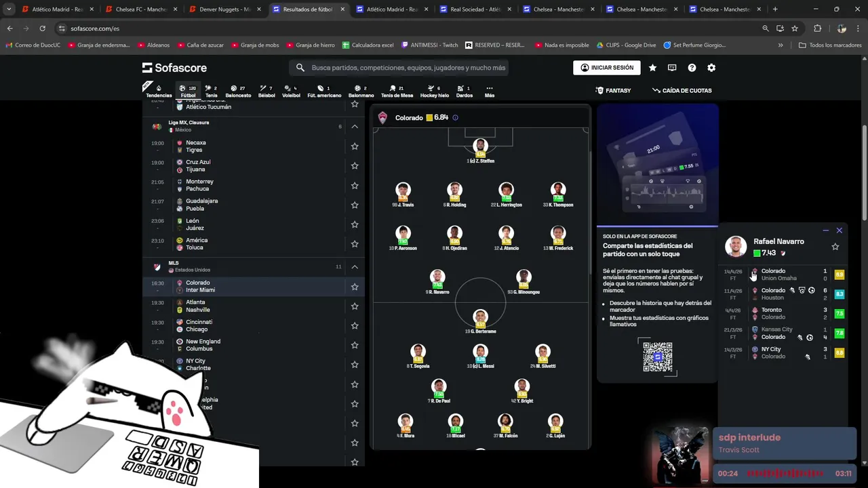Favorite Rafael Navarro with the star
Viewport: 868px width, 488px height.
pos(835,247)
